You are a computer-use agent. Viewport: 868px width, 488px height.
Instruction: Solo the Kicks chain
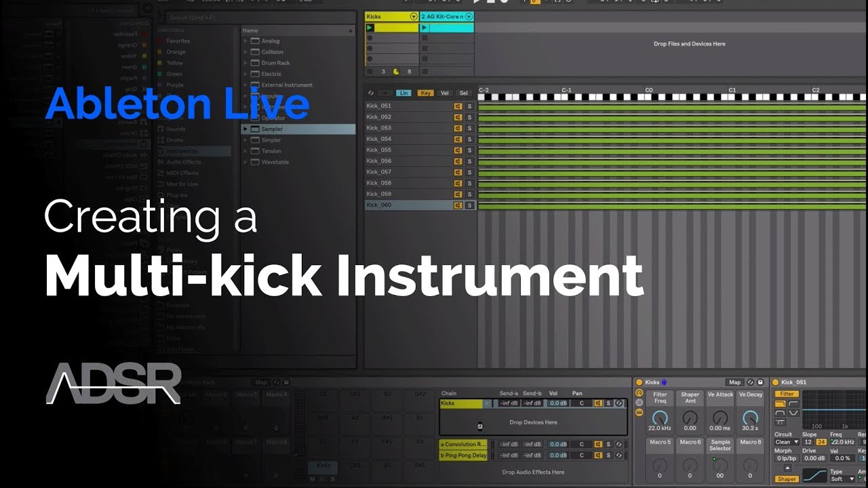coord(608,403)
